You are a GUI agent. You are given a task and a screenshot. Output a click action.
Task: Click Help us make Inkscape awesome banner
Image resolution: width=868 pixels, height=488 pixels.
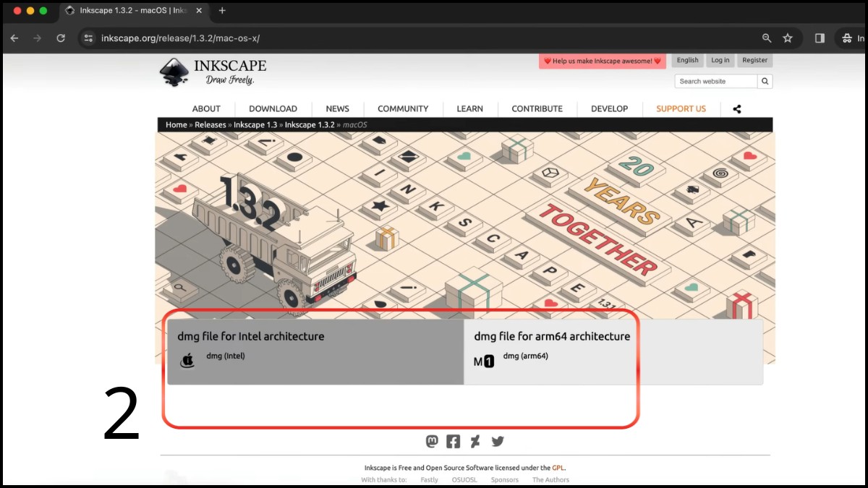[603, 61]
